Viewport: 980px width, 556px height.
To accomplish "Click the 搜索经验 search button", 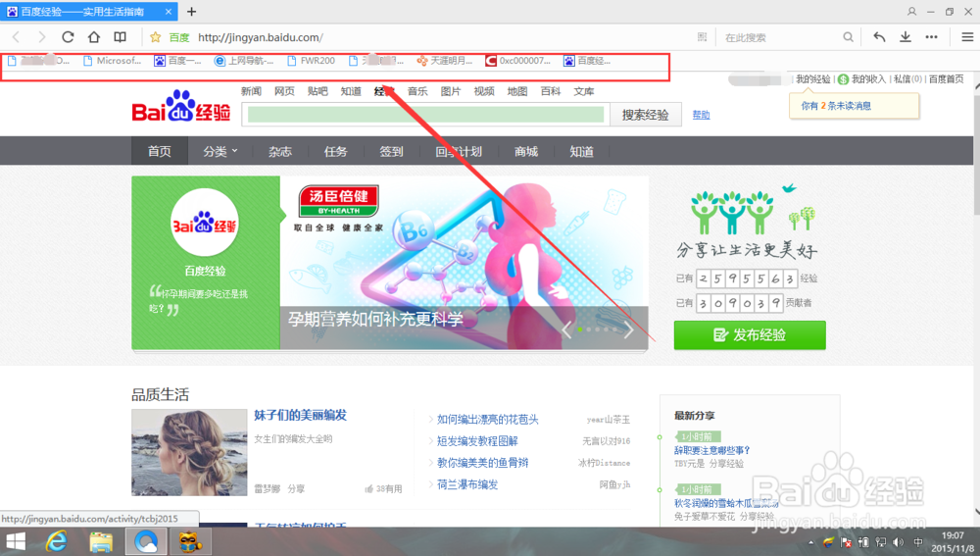I will tap(646, 115).
